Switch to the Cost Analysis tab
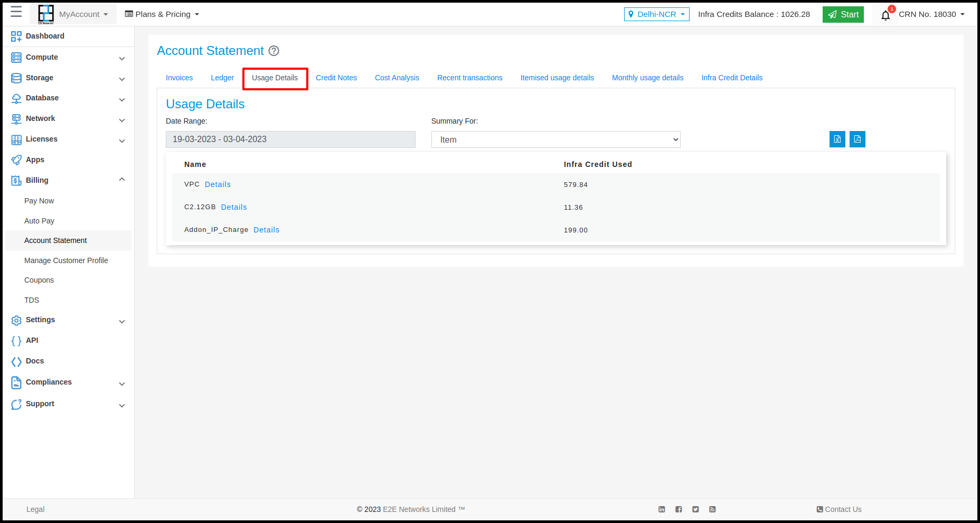Screen dimensions: 980x523 point(397,78)
